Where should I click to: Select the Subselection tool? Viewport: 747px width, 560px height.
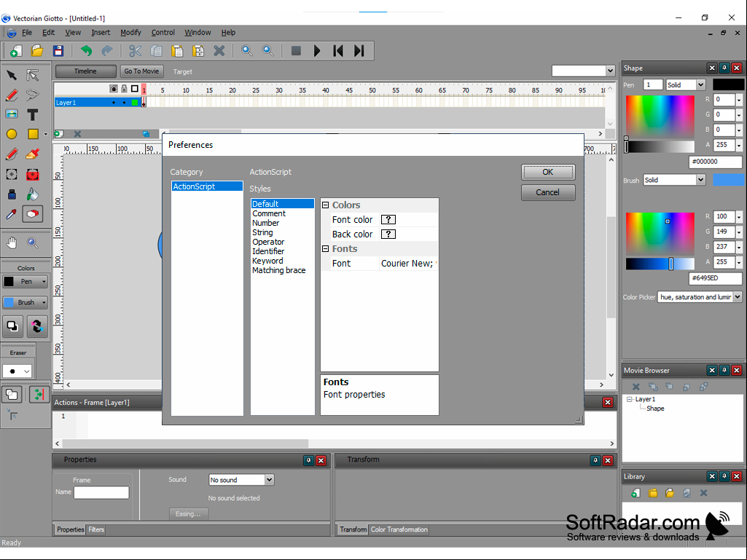[x=32, y=75]
